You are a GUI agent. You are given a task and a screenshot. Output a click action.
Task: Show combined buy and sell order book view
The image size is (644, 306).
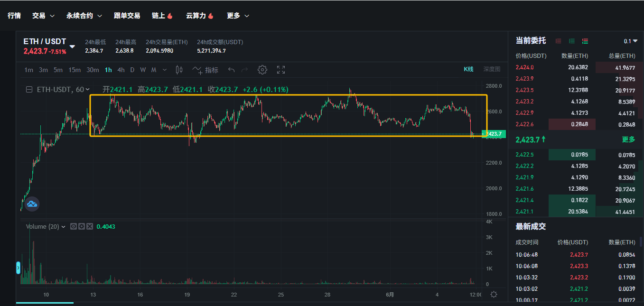point(585,41)
